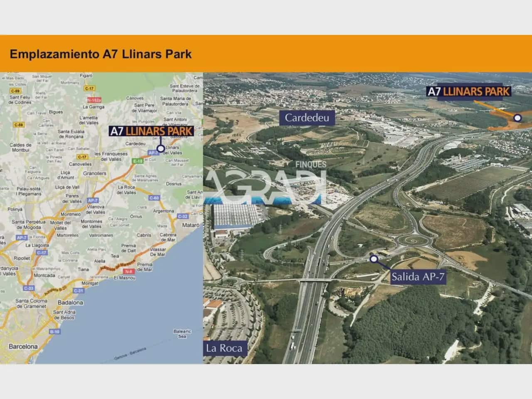
Task: Click the A7 LLINARS PARK label on the aerial photo
Action: point(469,91)
